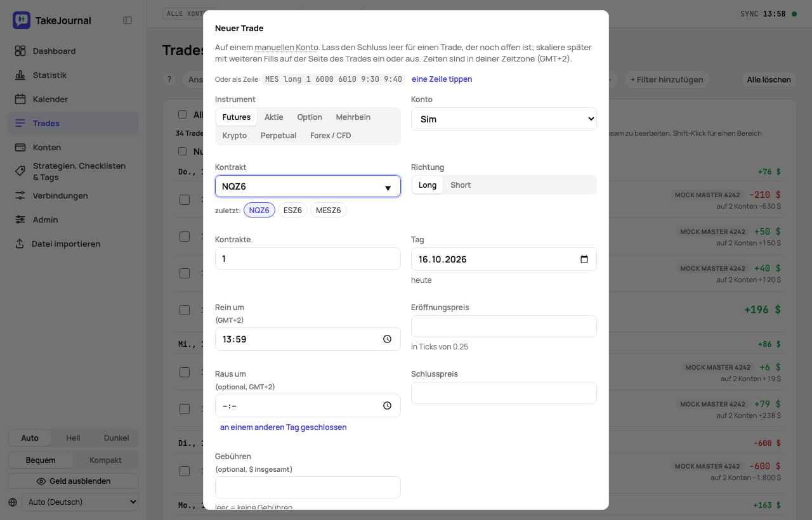Click the Konten card icon
812x520 pixels.
pyautogui.click(x=20, y=147)
